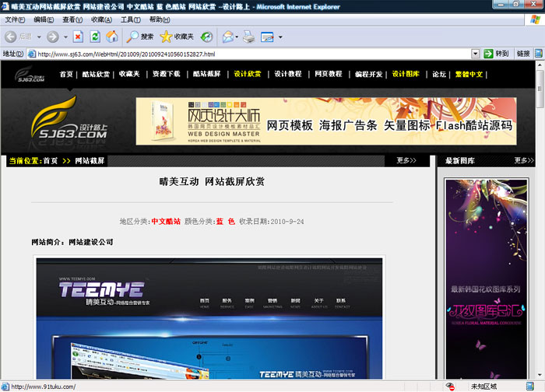The image size is (545, 392).
Task: Click the 网页设计大师 banner advertisement
Action: [326, 121]
